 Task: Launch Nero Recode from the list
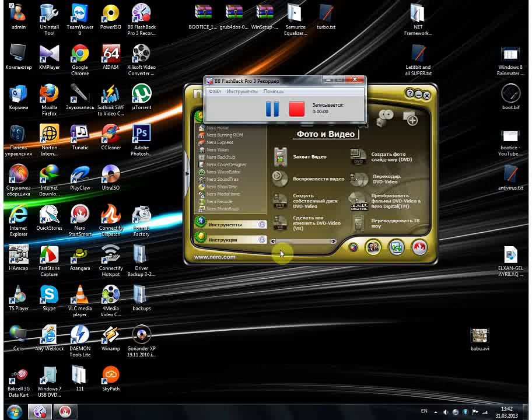click(x=219, y=201)
